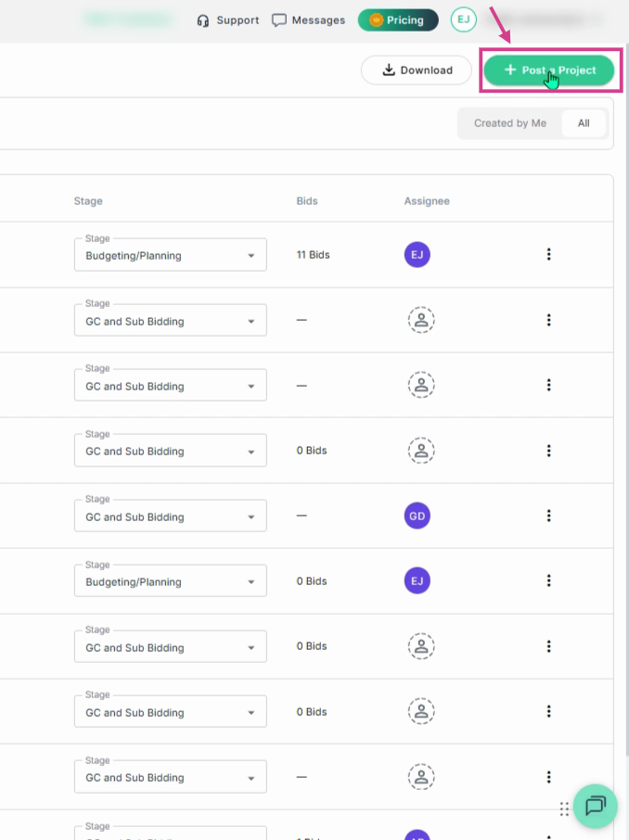629x840 pixels.
Task: Assign a user in the third table row
Action: (421, 385)
